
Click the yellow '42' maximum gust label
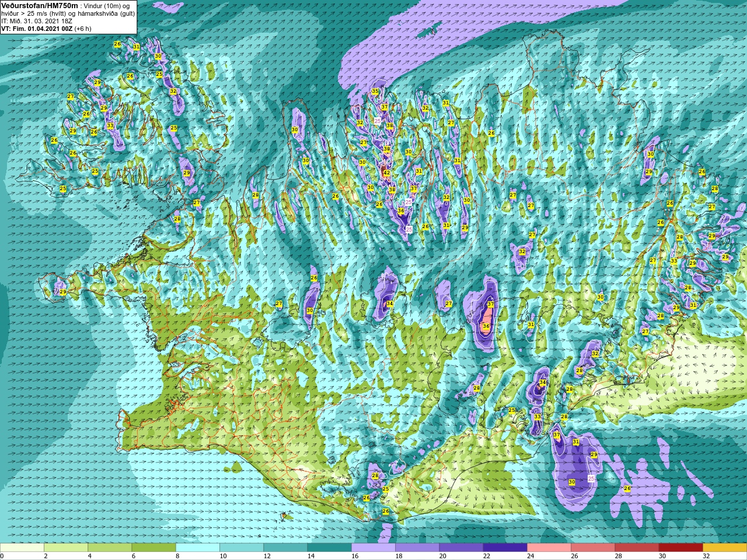386,173
